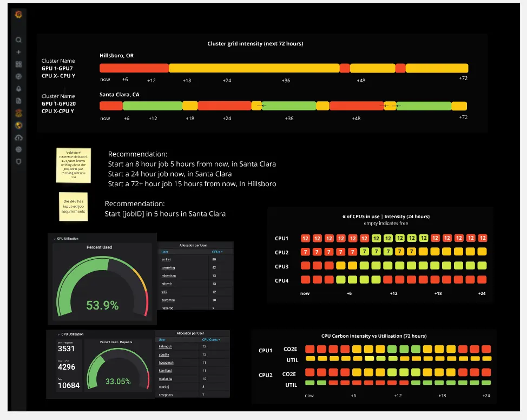Viewport: 527px width, 420px height.
Task: Open user link mariasha
Action: pos(166,379)
